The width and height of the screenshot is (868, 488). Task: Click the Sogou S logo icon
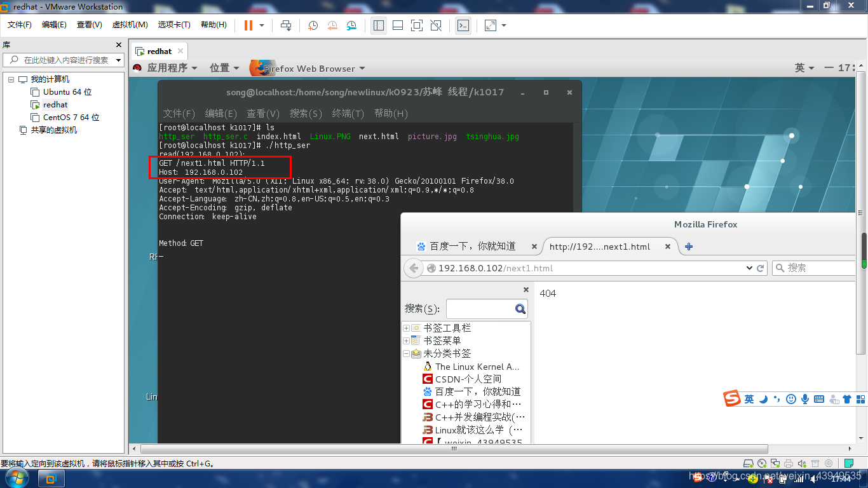[x=733, y=399]
